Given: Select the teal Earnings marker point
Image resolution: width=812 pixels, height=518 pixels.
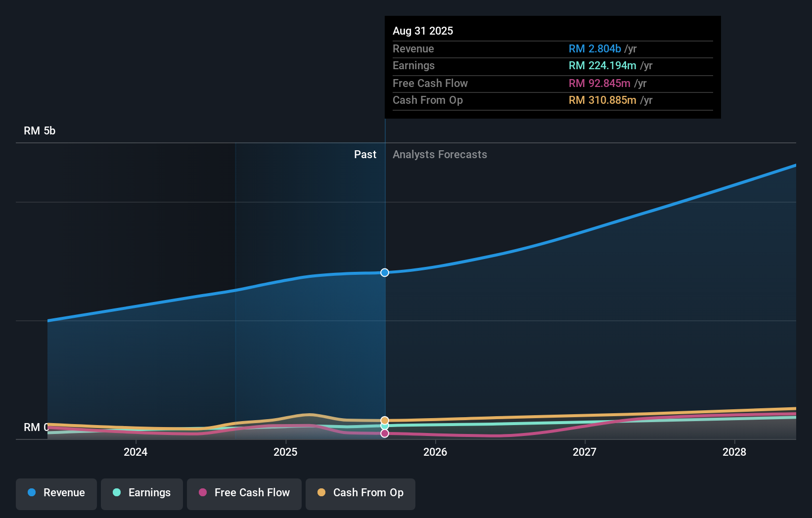Looking at the screenshot, I should [384, 427].
